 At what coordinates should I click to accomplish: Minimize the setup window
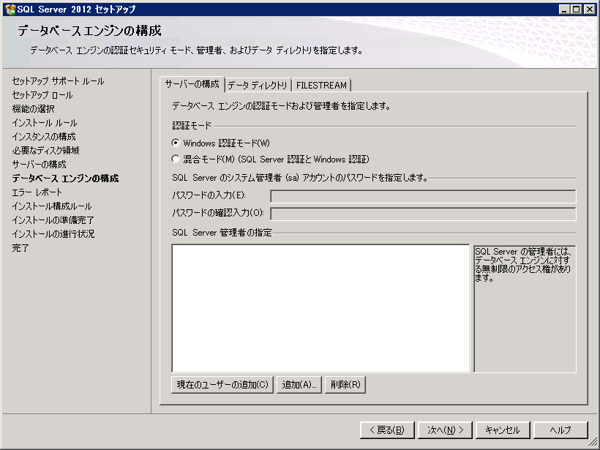(564, 10)
